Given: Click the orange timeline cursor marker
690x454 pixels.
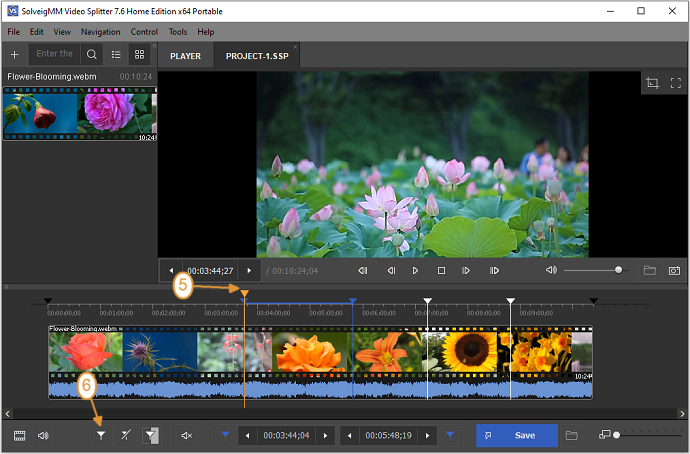Looking at the screenshot, I should click(245, 293).
